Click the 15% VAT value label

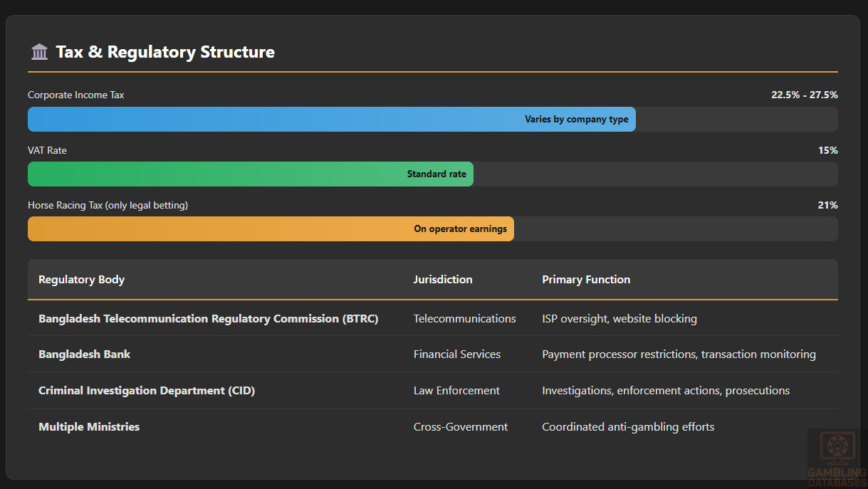click(x=827, y=150)
